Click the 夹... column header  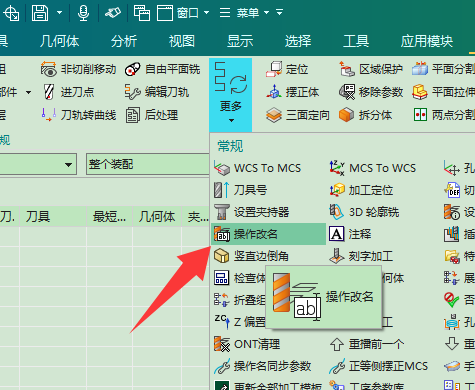pos(197,217)
